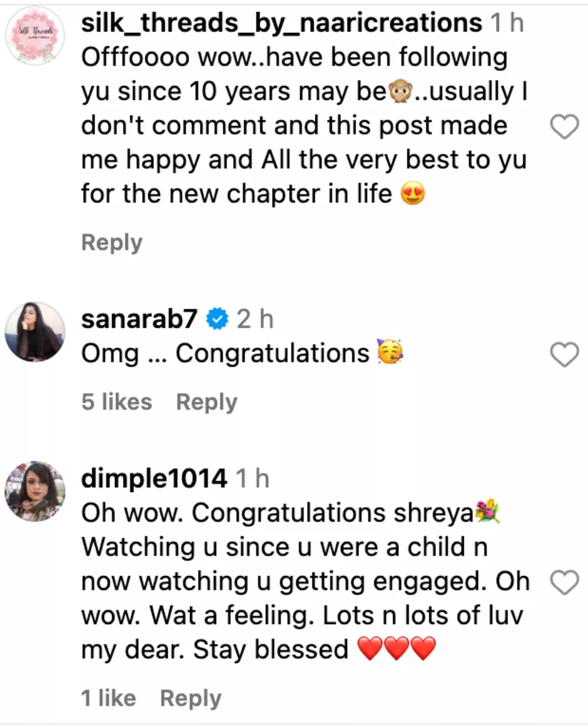Click the 1 h timestamp beside dimple1014
The height and width of the screenshot is (727, 588).
(252, 479)
